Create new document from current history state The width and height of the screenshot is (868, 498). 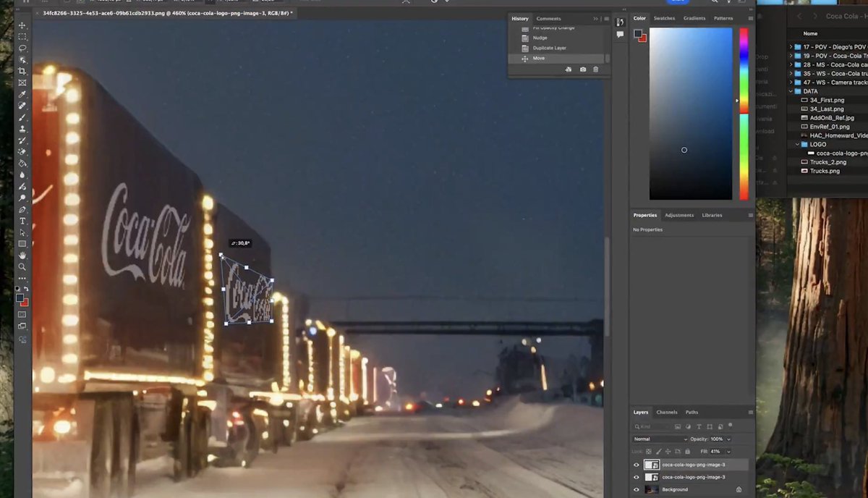coord(569,69)
